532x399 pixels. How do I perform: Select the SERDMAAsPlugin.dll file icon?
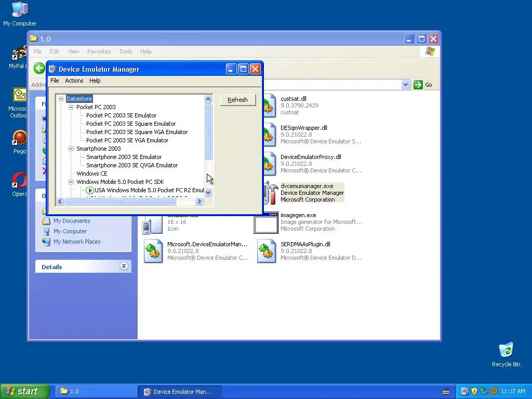pos(267,251)
